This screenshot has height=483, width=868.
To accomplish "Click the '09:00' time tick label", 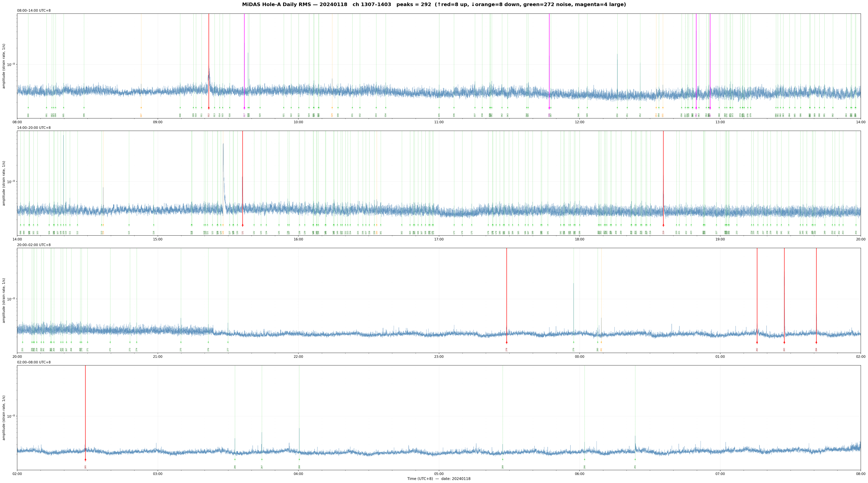I will coord(158,122).
